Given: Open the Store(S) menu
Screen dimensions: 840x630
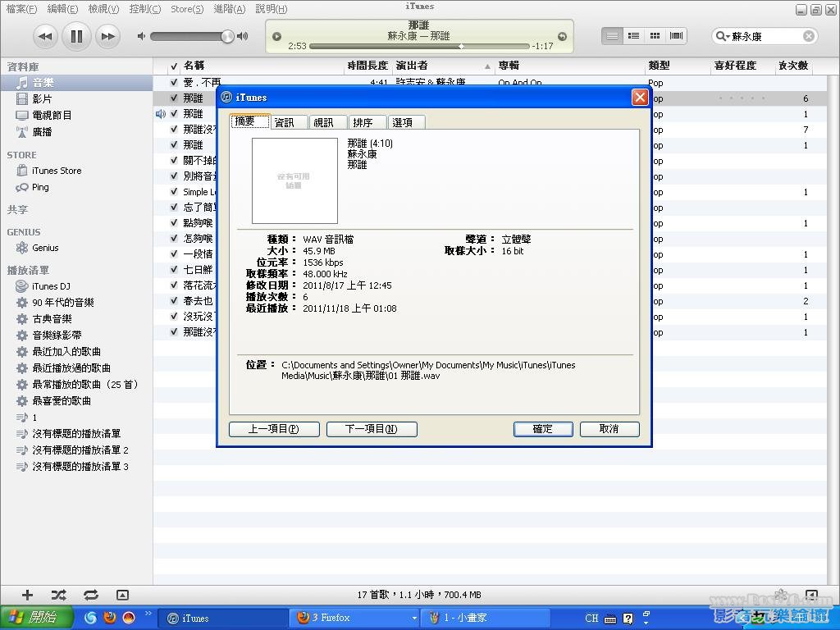Looking at the screenshot, I should [x=187, y=9].
